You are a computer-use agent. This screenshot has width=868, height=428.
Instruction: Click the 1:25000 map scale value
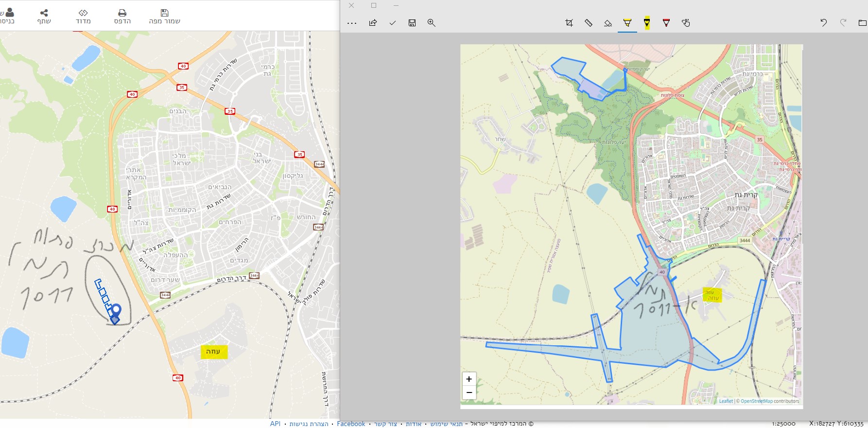783,424
